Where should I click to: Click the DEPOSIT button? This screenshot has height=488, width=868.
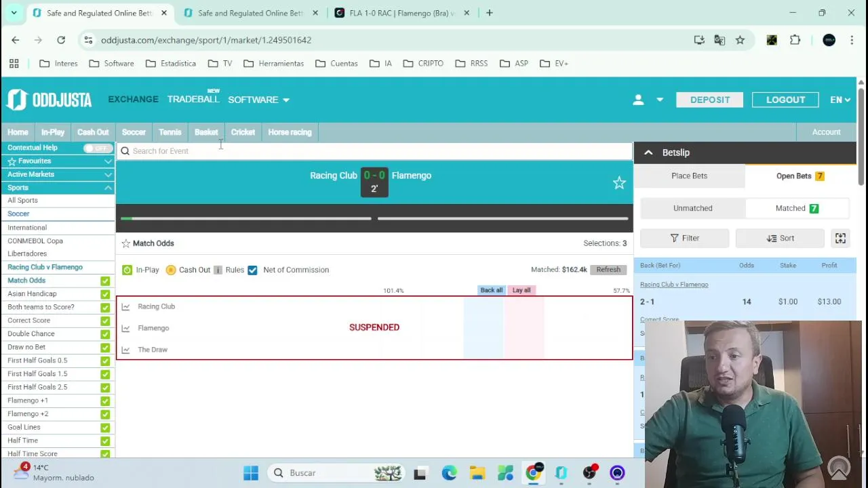709,100
